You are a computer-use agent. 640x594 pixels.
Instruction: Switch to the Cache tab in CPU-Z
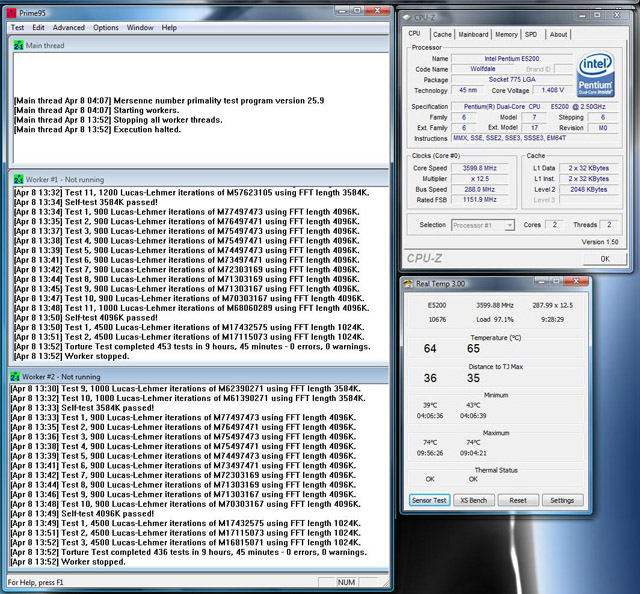(442, 35)
